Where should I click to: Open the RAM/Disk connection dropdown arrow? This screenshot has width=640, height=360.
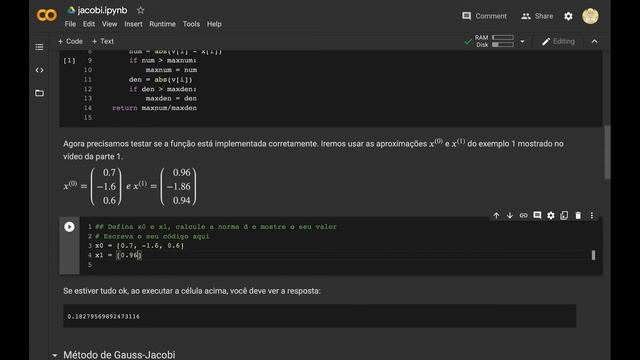click(x=522, y=41)
